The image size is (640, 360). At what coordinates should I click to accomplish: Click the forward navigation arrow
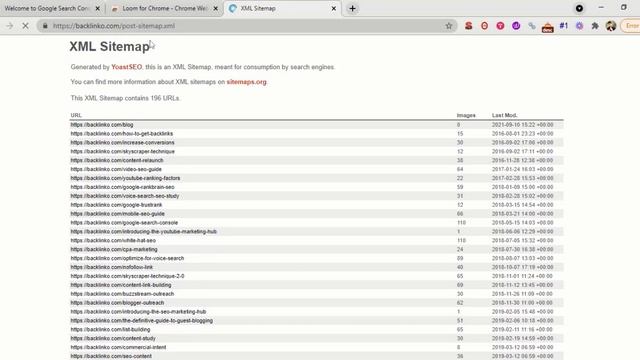tap(9, 26)
